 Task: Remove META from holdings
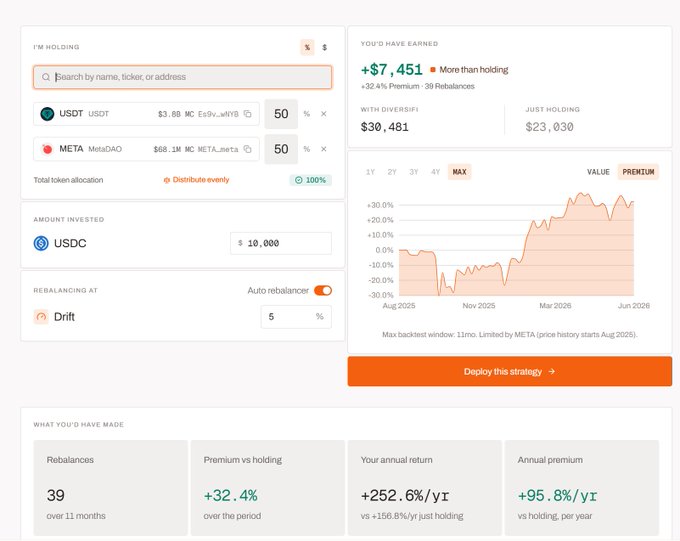click(324, 149)
